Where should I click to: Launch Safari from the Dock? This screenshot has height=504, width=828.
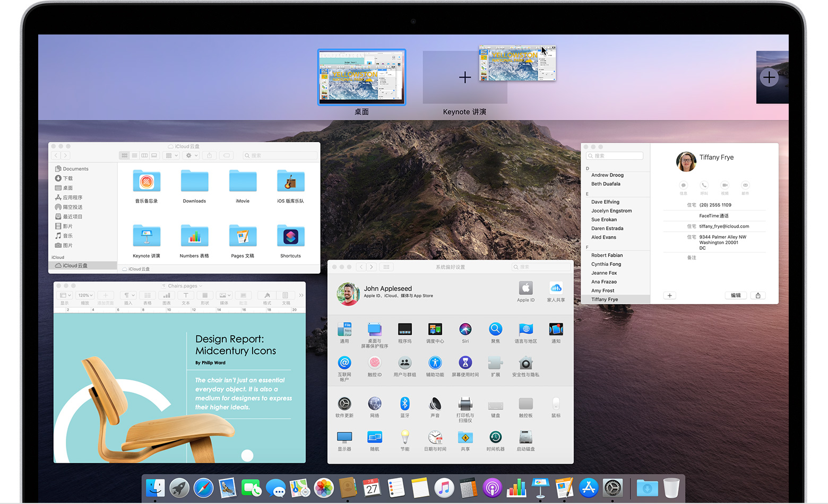tap(203, 488)
